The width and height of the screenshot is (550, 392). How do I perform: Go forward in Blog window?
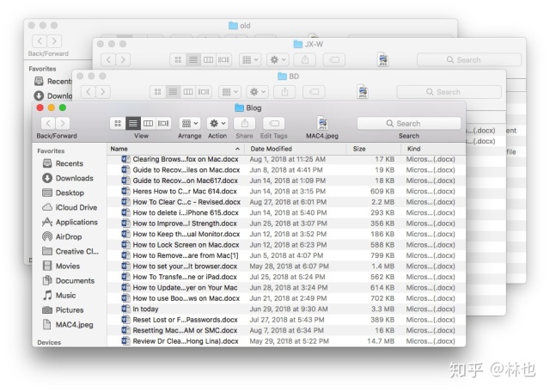63,123
